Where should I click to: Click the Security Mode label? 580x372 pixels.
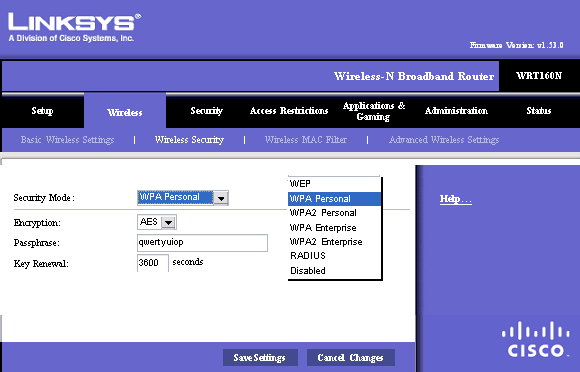pos(44,198)
